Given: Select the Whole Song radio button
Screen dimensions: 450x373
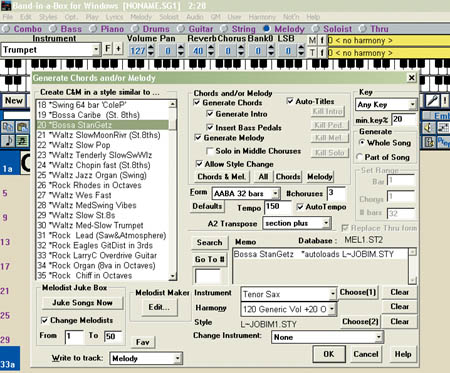Looking at the screenshot, I should [x=362, y=143].
